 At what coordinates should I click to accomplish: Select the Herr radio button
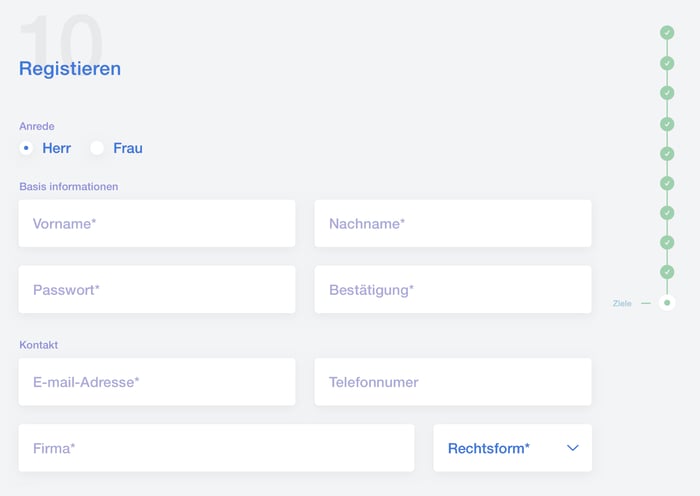(x=27, y=148)
